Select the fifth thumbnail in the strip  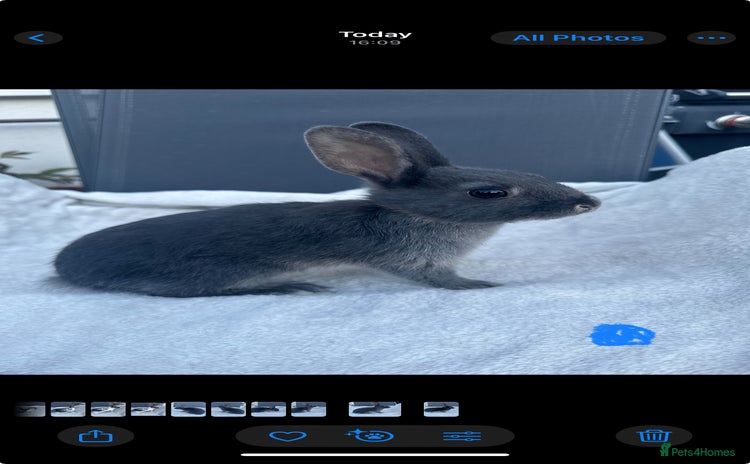pos(188,409)
